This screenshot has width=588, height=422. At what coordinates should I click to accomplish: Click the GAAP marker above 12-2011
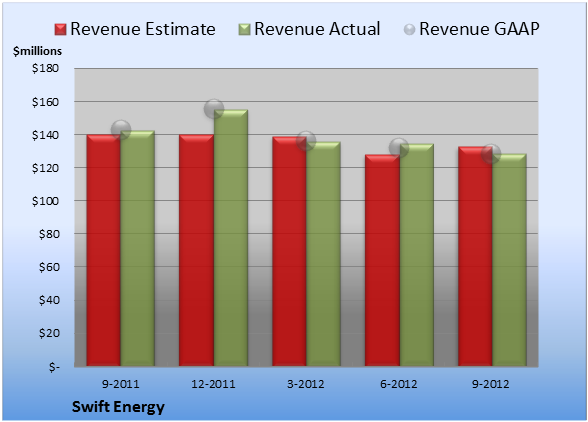click(214, 109)
